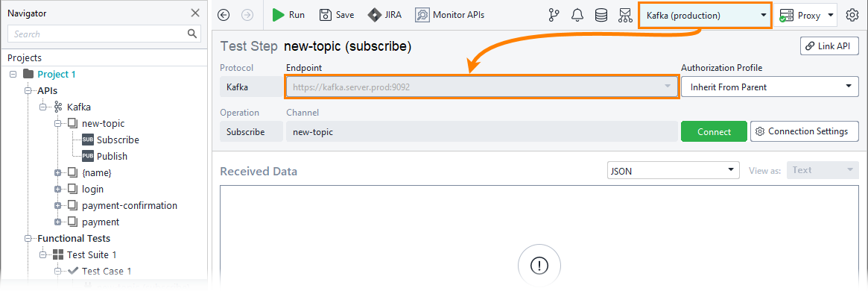Viewport: 868px width, 291px height.
Task: Open settings gear in top toolbar
Action: click(x=852, y=16)
